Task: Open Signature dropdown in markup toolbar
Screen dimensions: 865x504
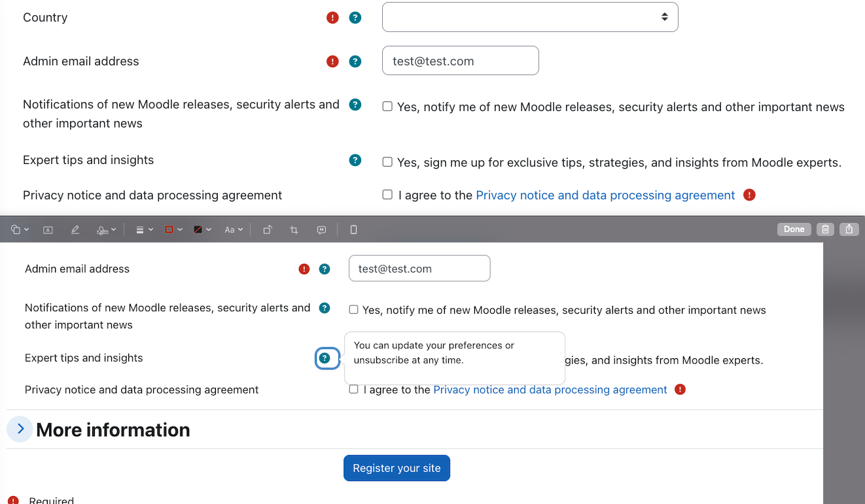Action: [x=106, y=229]
